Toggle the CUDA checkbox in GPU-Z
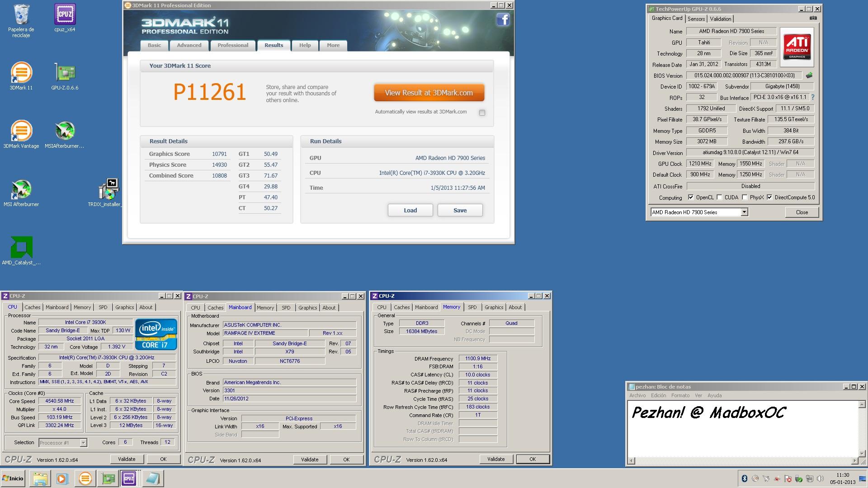Screen dimensions: 868x488 pyautogui.click(x=719, y=197)
